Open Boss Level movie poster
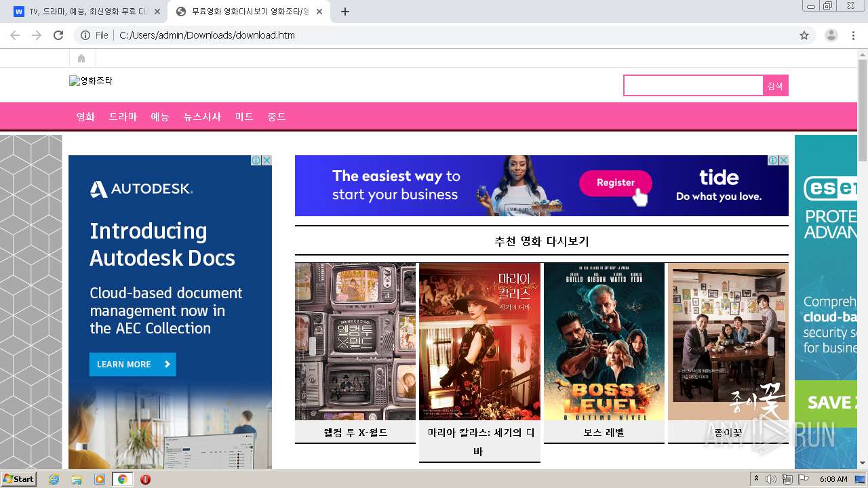Screen dimensions: 868x488 point(604,342)
